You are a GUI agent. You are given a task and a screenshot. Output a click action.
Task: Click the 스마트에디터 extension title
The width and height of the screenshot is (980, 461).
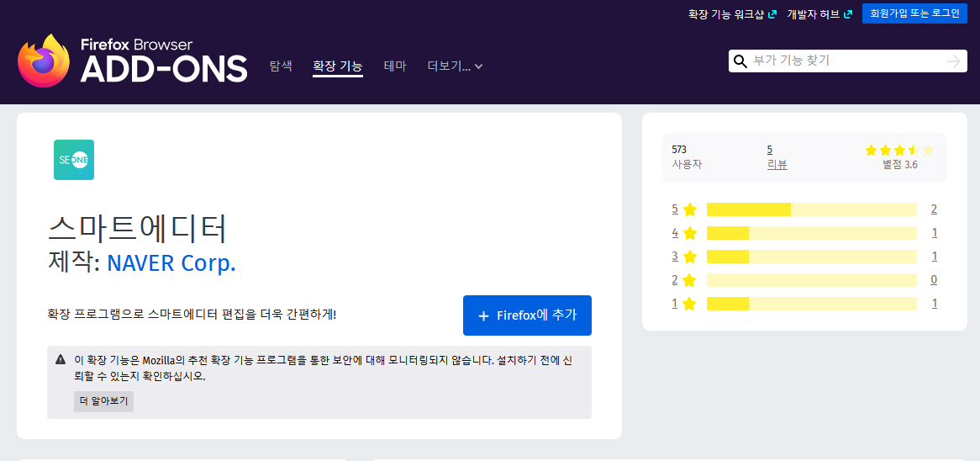click(137, 230)
